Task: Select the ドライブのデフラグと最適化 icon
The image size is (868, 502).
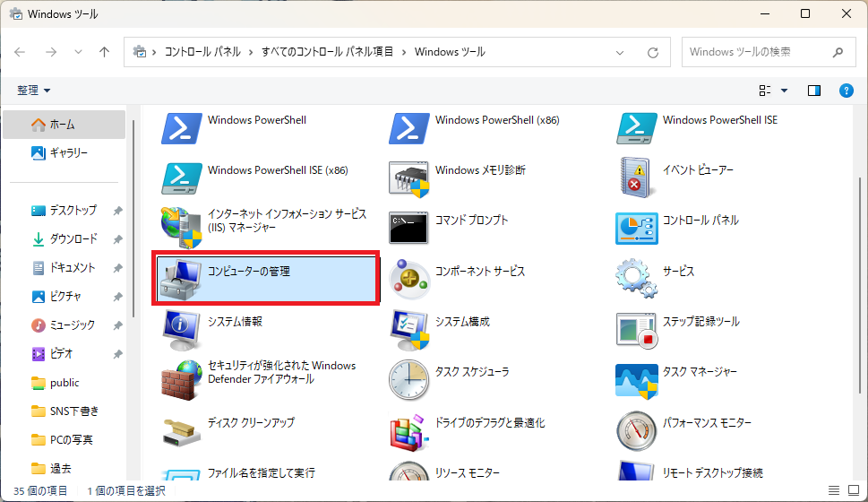Action: 409,432
